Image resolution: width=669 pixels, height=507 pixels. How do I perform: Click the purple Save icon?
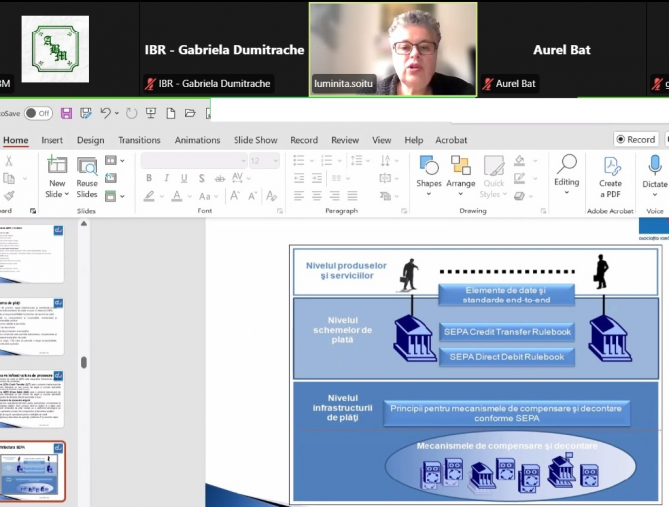[x=66, y=113]
